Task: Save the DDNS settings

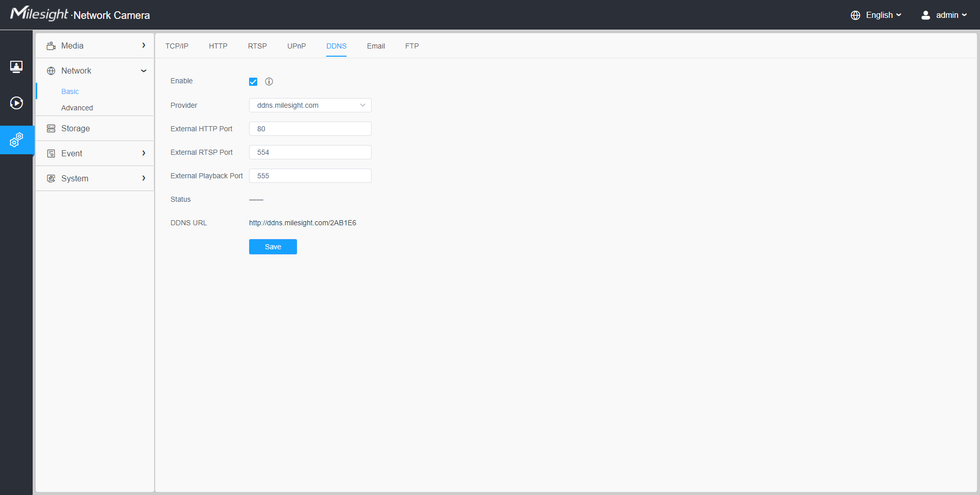Action: pyautogui.click(x=273, y=247)
